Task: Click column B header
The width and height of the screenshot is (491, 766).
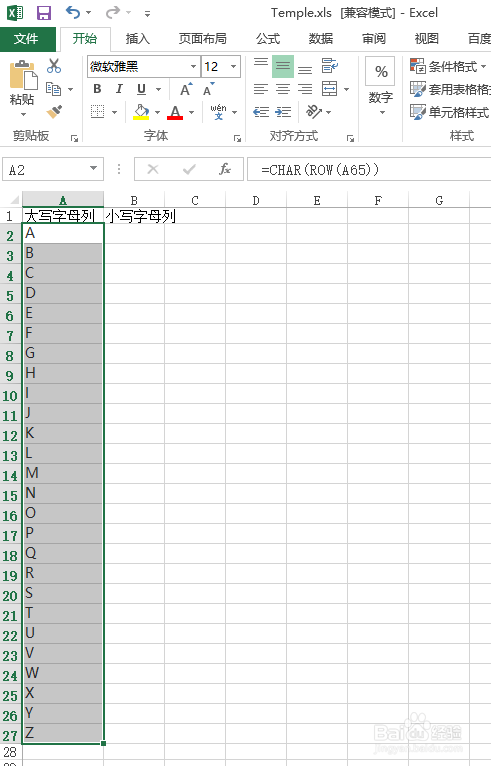Action: point(134,200)
